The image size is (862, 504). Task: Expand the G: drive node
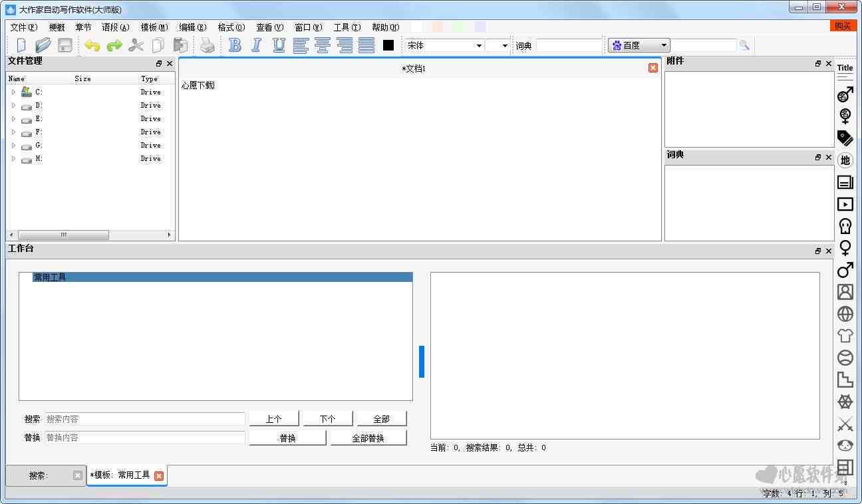click(x=13, y=145)
